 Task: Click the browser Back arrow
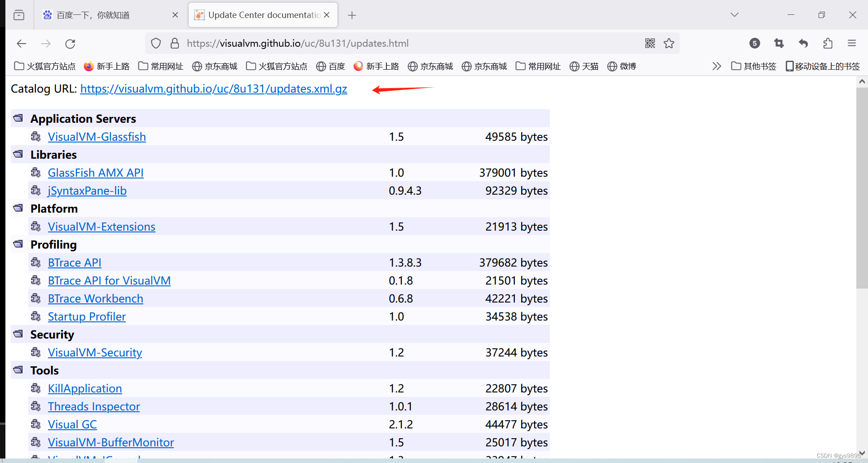click(22, 44)
